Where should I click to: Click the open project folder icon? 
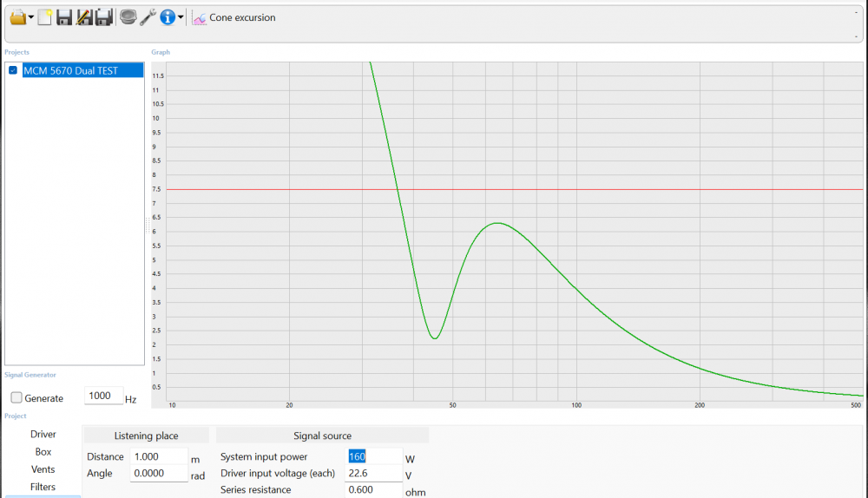pyautogui.click(x=18, y=17)
